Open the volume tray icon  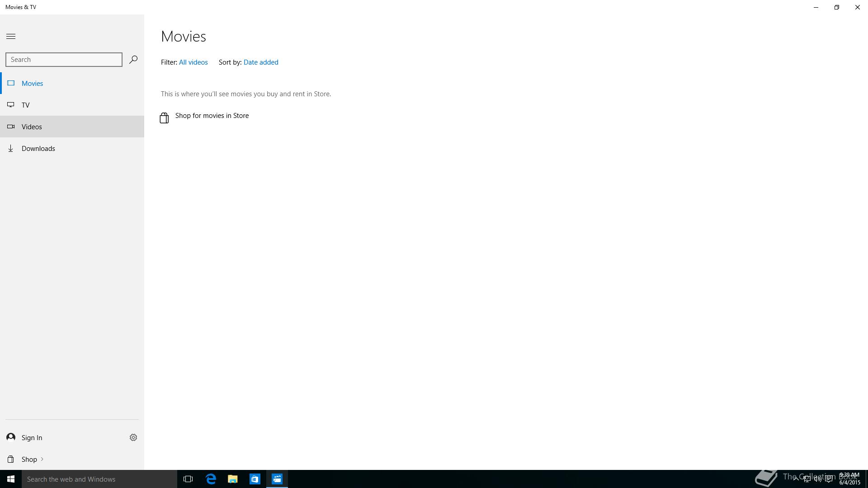pos(817,479)
